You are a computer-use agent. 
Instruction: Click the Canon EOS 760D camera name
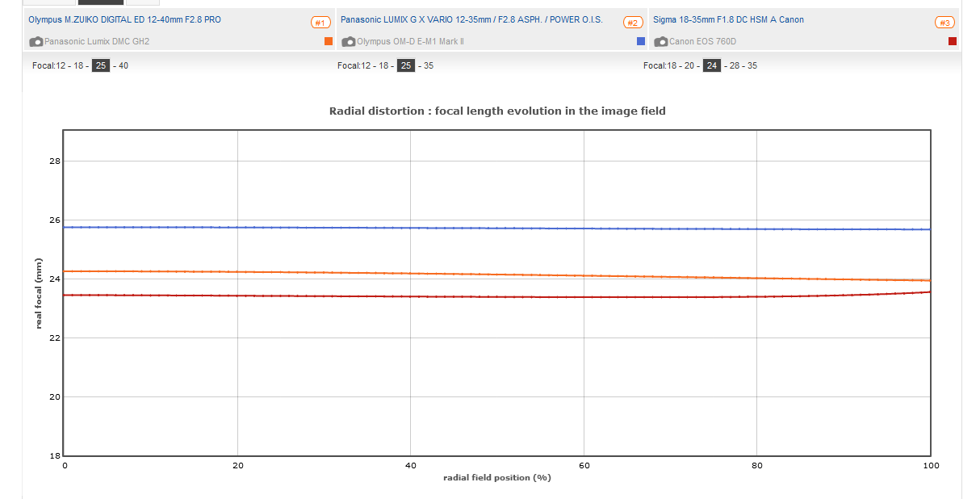tap(702, 41)
